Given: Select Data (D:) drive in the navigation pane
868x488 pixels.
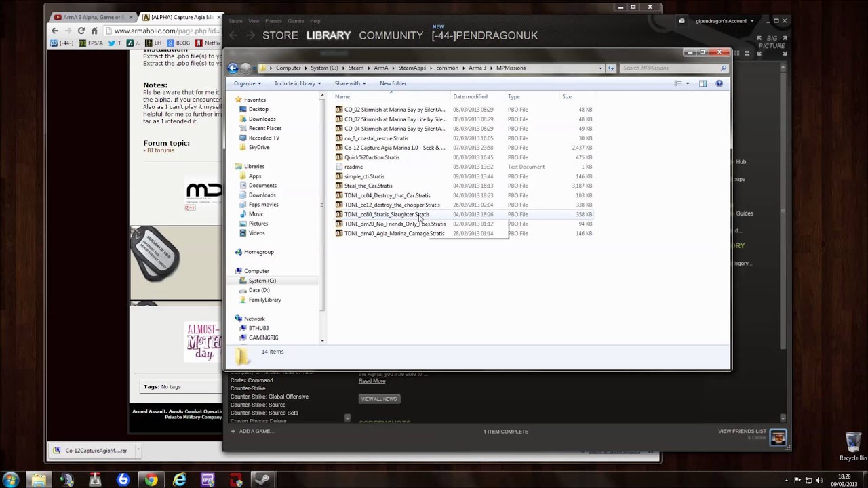Looking at the screenshot, I should click(x=259, y=290).
